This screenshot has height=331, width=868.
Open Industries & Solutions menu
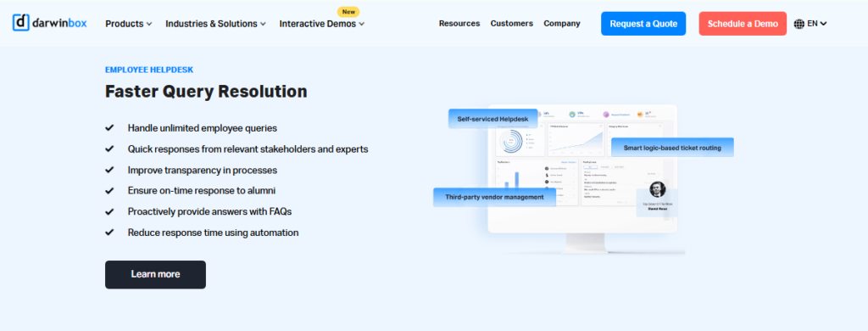215,24
